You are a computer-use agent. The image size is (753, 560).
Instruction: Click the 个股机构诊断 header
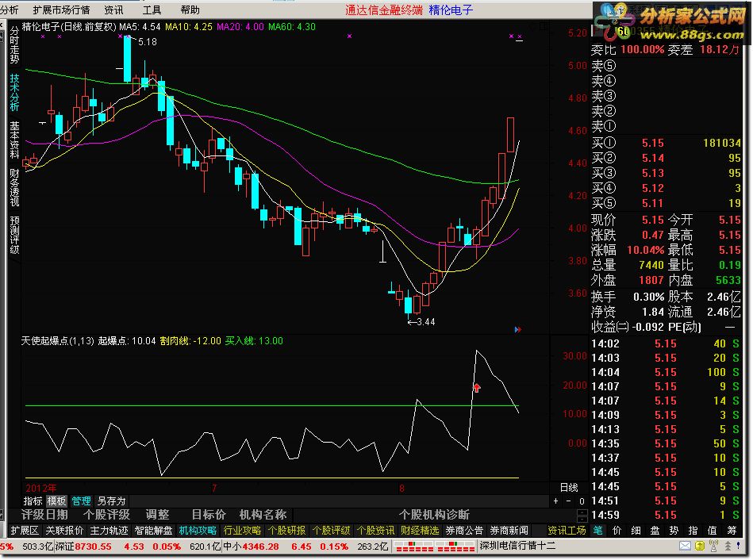tap(434, 515)
